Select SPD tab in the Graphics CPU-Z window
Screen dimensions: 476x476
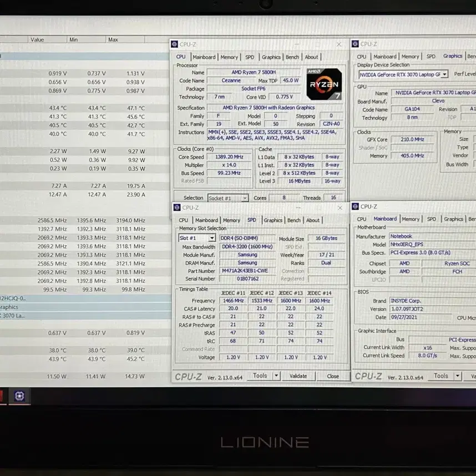point(431,57)
